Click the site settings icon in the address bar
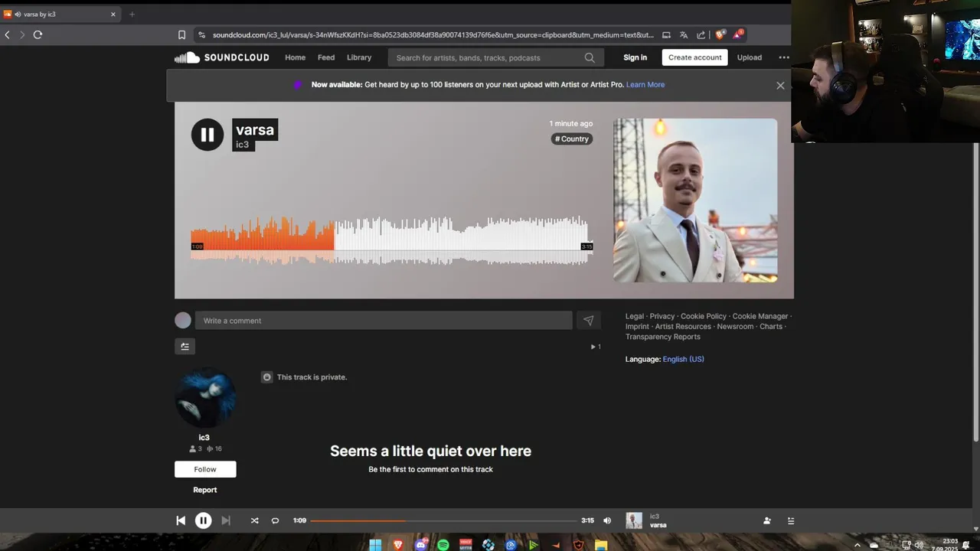 pos(201,34)
